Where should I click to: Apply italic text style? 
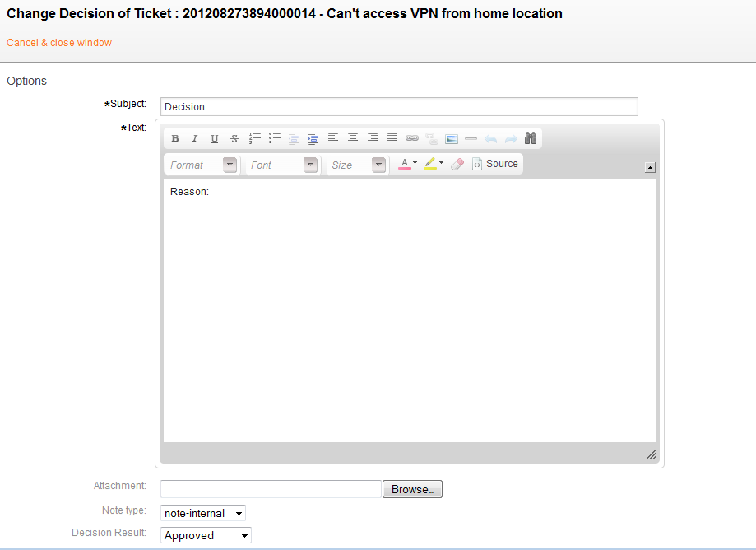tap(195, 138)
